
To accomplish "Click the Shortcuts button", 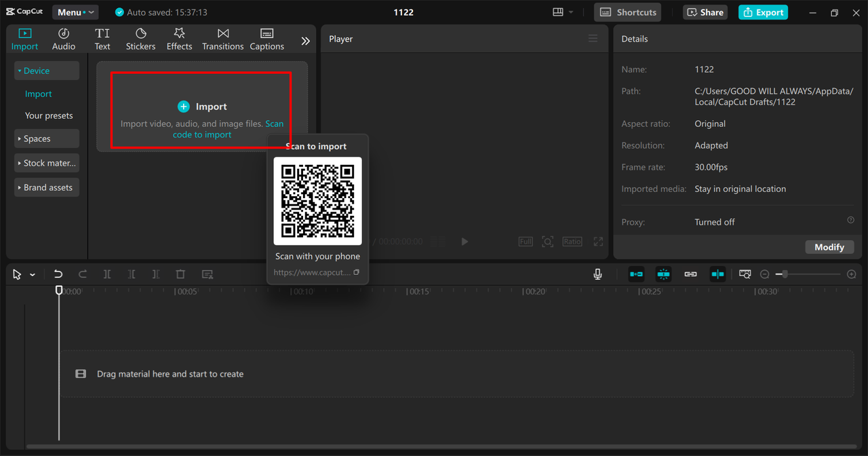I will tap(628, 12).
